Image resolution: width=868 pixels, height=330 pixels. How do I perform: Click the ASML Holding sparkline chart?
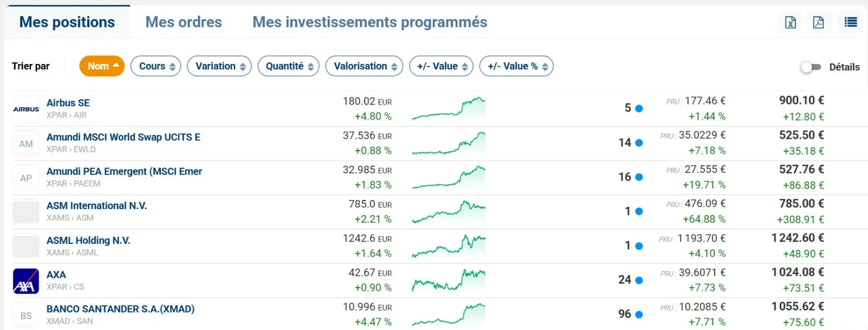[449, 246]
